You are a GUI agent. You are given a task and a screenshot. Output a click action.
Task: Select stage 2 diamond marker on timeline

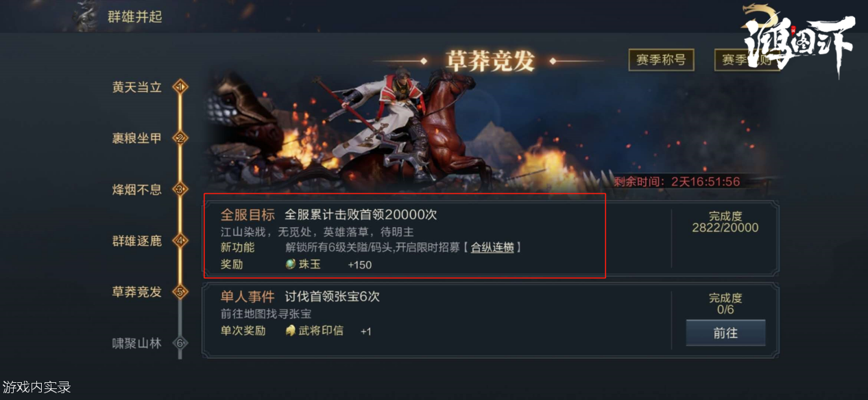tap(180, 138)
